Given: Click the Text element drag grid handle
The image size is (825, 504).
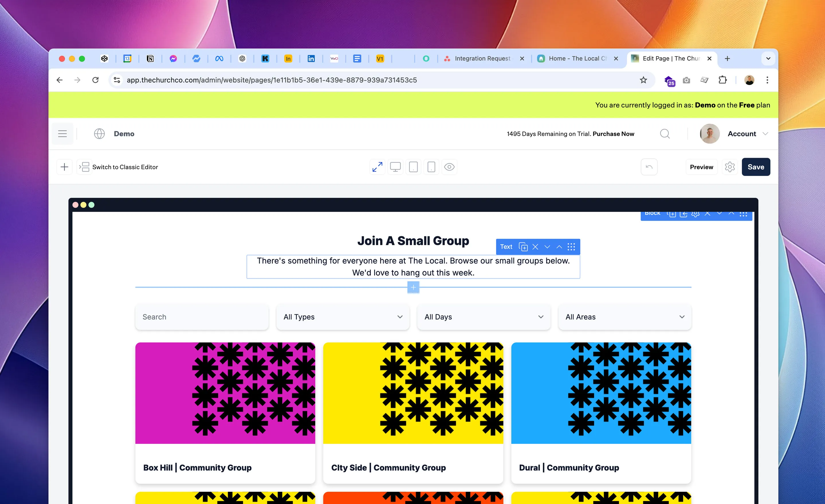Looking at the screenshot, I should point(571,247).
